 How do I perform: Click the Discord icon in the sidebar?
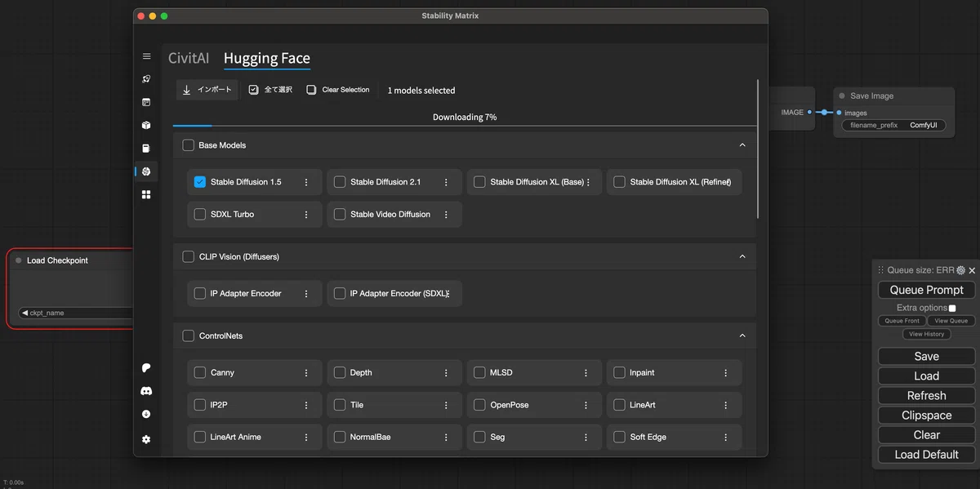click(x=146, y=391)
